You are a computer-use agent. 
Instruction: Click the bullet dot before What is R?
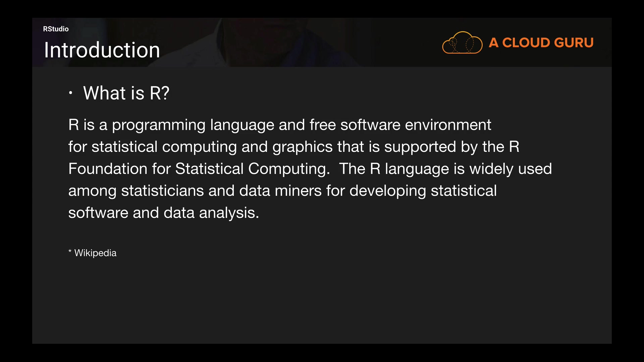(x=70, y=93)
